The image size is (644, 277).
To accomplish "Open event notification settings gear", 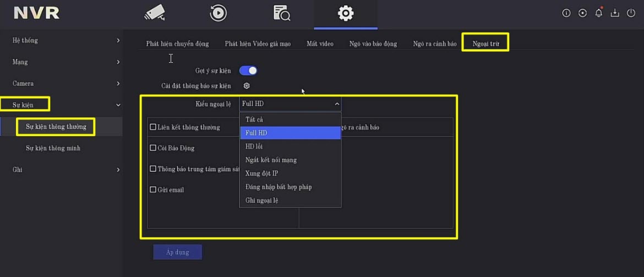I will [x=247, y=86].
